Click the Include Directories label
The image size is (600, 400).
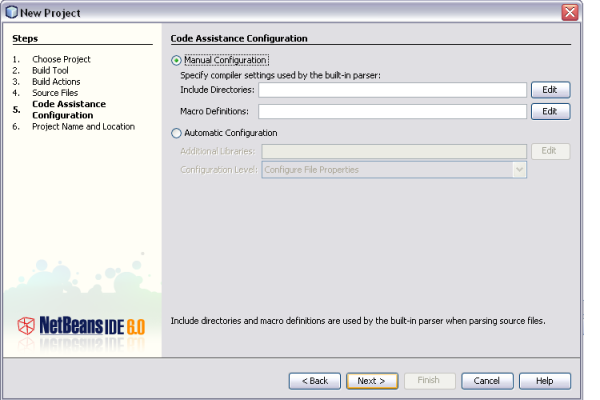click(217, 90)
